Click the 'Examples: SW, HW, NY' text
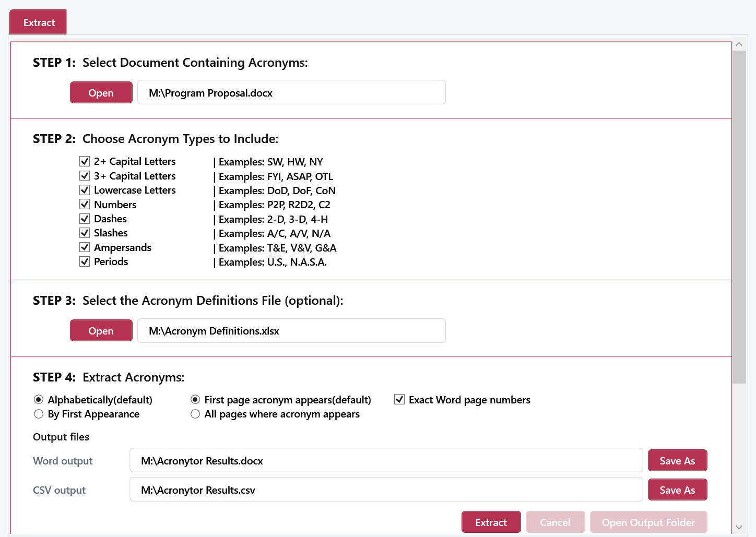This screenshot has height=537, width=756. (270, 162)
